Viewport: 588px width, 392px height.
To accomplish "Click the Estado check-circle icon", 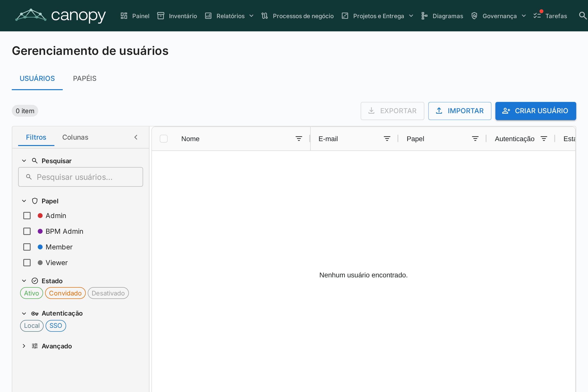I will (35, 281).
